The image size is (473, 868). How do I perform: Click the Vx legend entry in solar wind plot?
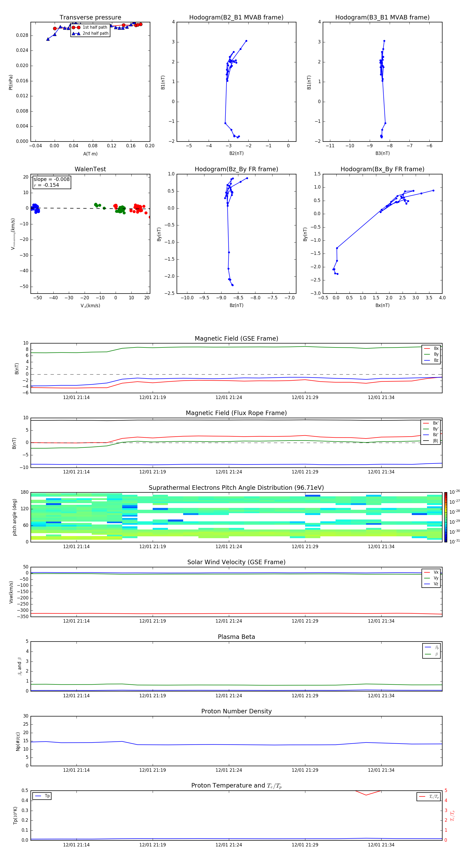[431, 572]
